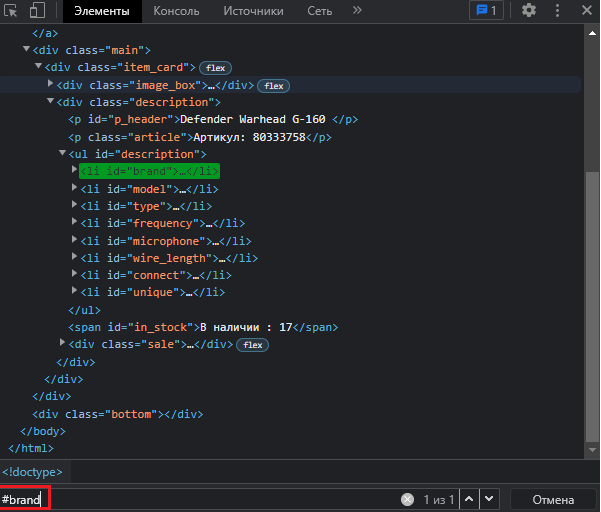Screen dimensions: 601x512
Task: Toggle flex badge on item_card div
Action: coord(215,68)
